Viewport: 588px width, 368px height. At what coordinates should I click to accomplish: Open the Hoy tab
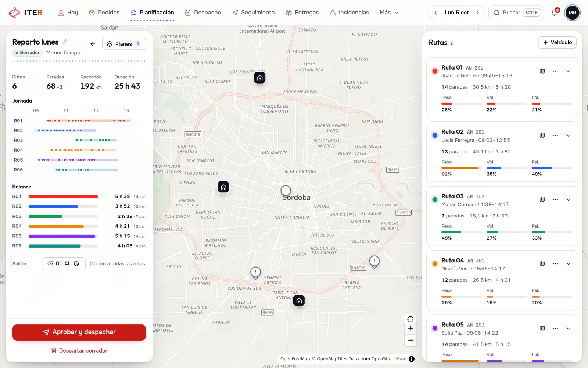[x=68, y=13]
